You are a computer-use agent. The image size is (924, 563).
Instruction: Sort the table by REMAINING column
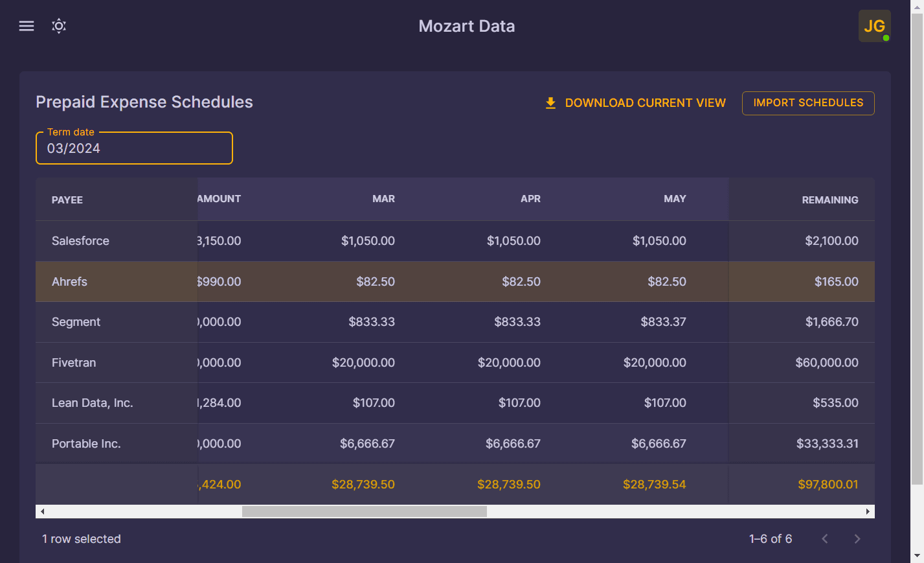[830, 200]
